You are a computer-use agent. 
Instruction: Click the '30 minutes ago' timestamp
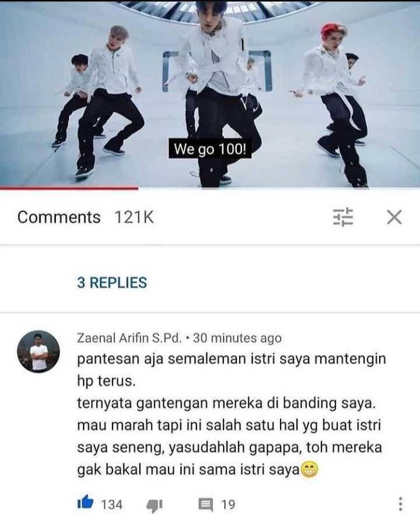(x=237, y=338)
